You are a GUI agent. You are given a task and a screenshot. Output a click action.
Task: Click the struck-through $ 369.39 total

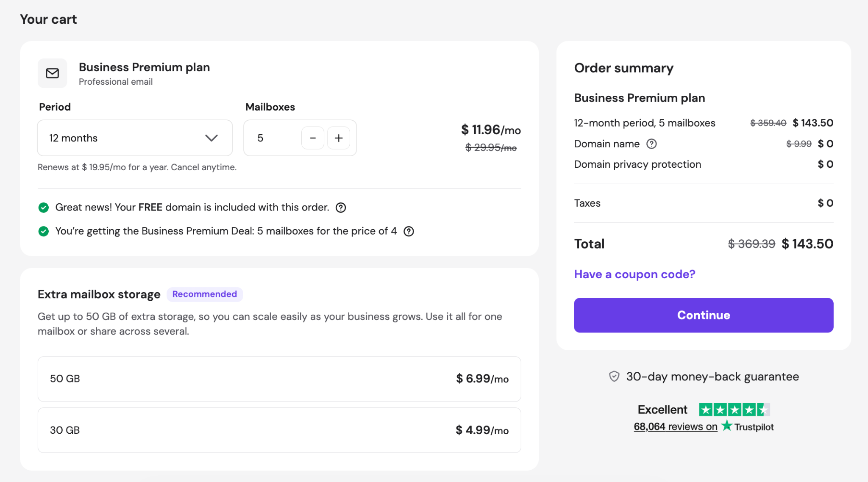(x=751, y=244)
